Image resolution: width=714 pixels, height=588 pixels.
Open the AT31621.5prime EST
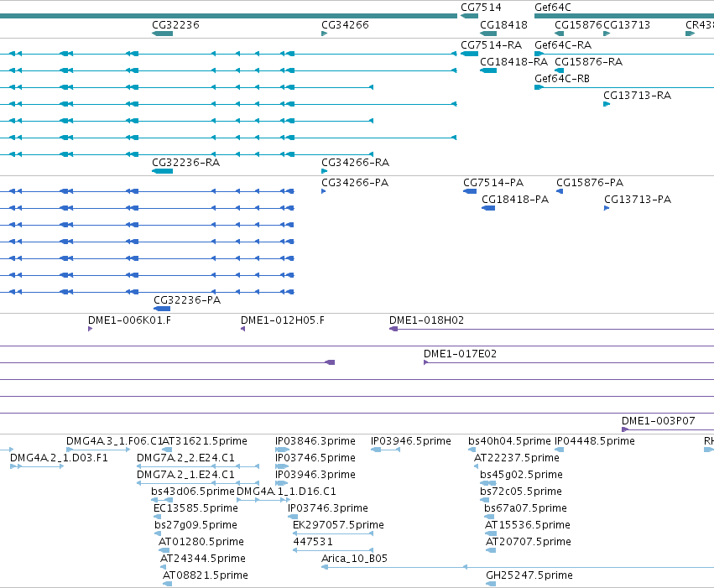point(167,450)
